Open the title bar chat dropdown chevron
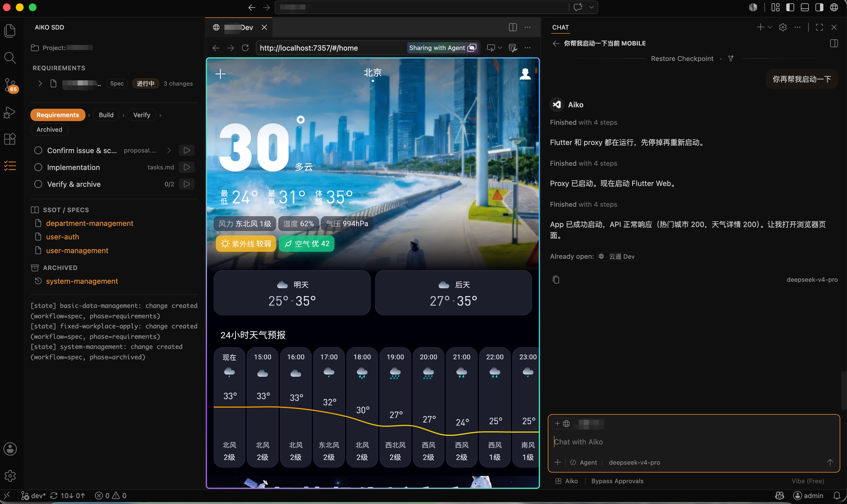847x504 pixels. point(591,7)
